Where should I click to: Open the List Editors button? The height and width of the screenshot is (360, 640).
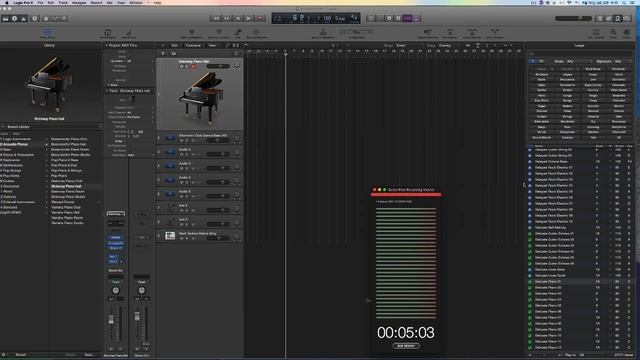600,18
